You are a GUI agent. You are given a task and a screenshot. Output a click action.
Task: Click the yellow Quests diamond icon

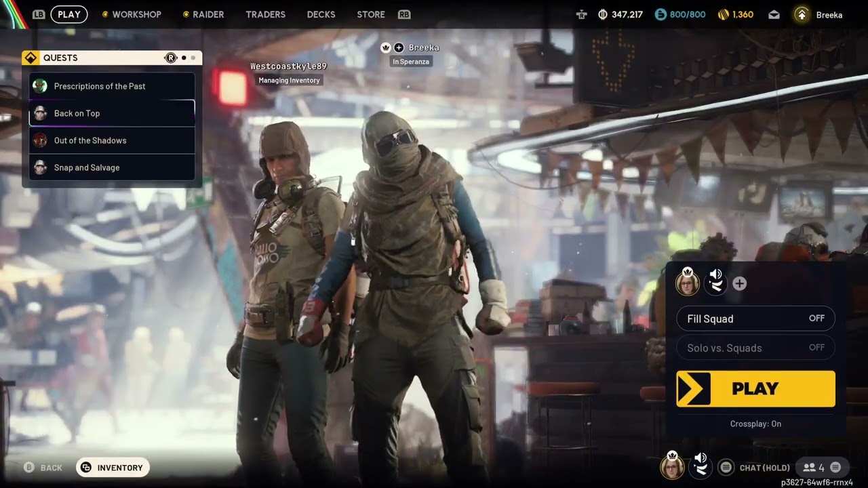coord(31,58)
